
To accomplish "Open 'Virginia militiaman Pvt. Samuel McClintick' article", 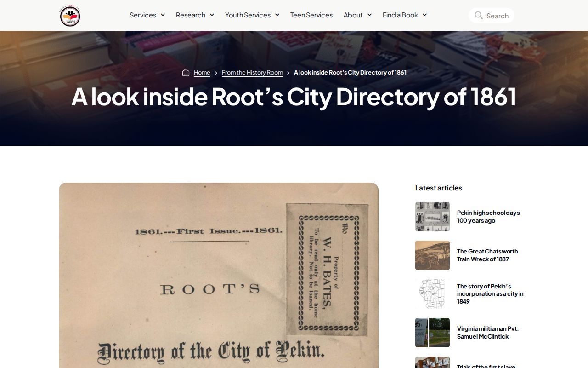I will [x=488, y=333].
